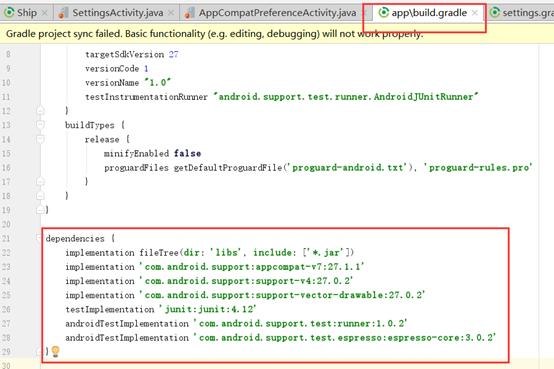
Task: Collapse the dependencies block fold marker
Action: [39, 239]
